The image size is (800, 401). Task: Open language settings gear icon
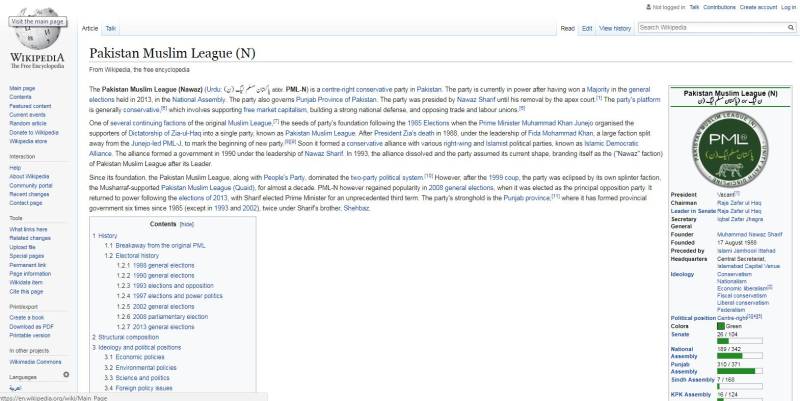click(x=66, y=375)
